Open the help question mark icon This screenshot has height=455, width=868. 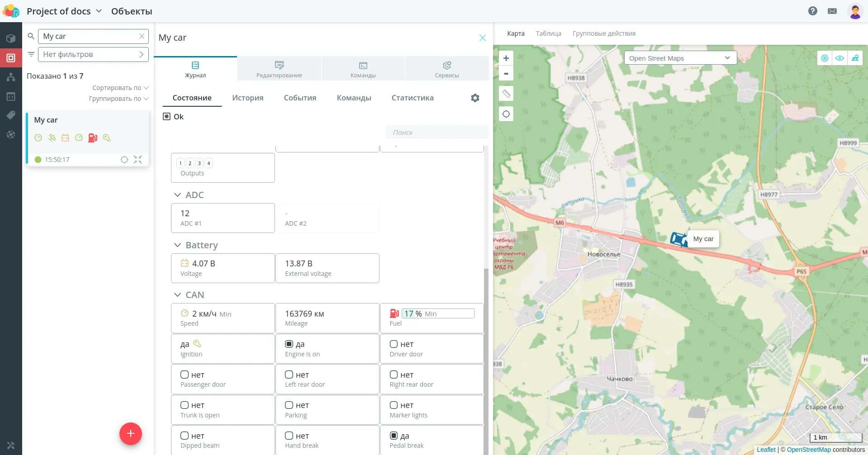point(812,11)
